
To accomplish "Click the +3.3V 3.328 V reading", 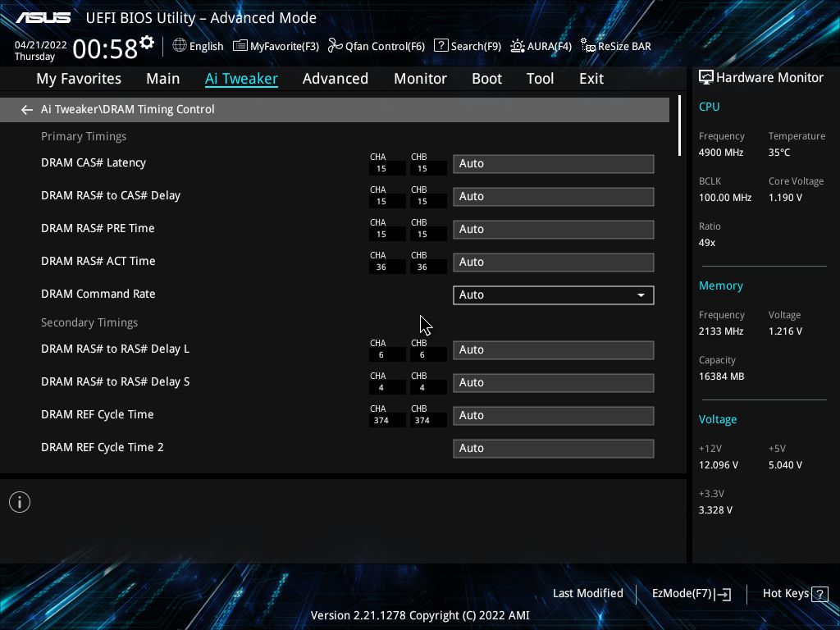I will (x=715, y=510).
